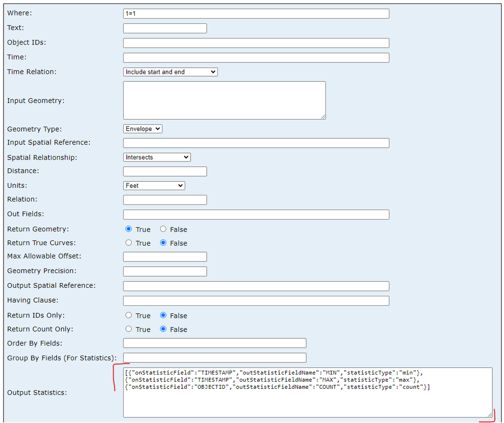Set Return True Curves to True
504x423 pixels.
pos(129,242)
